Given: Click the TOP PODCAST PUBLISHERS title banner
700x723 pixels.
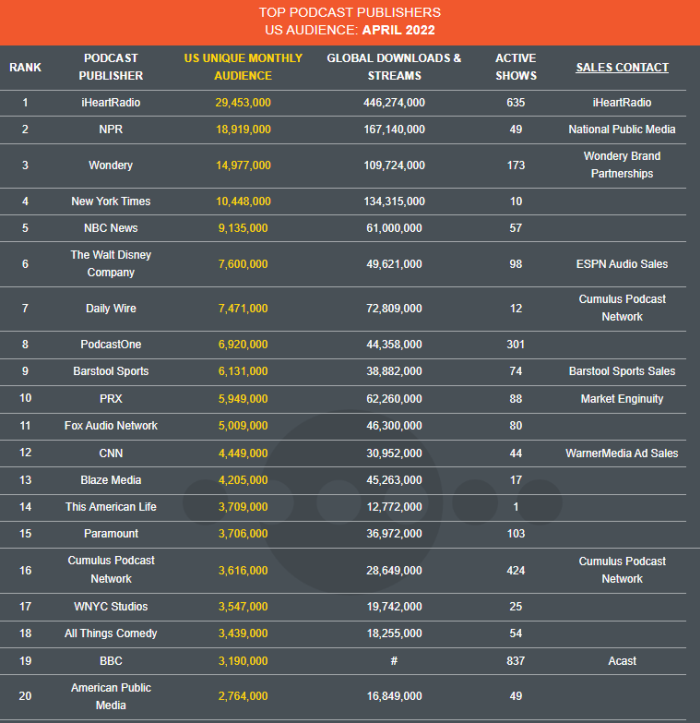Looking at the screenshot, I should pos(350,21).
